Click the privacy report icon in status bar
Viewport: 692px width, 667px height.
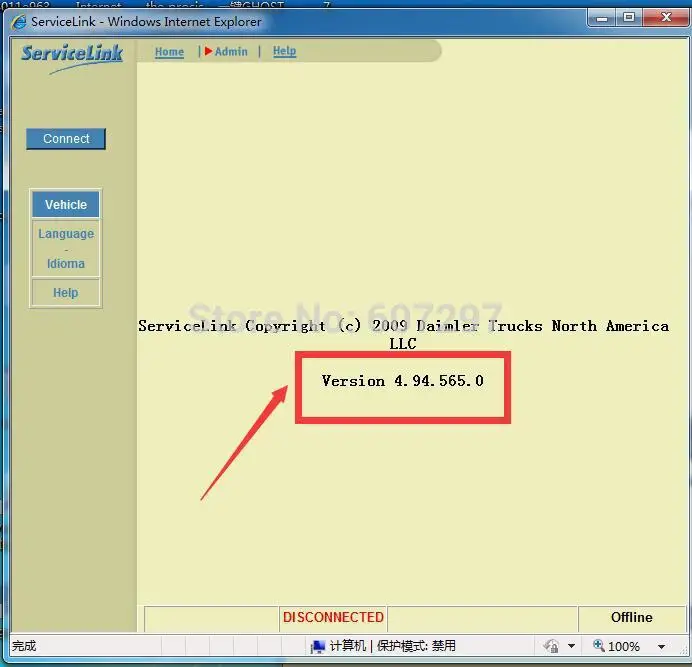(551, 646)
